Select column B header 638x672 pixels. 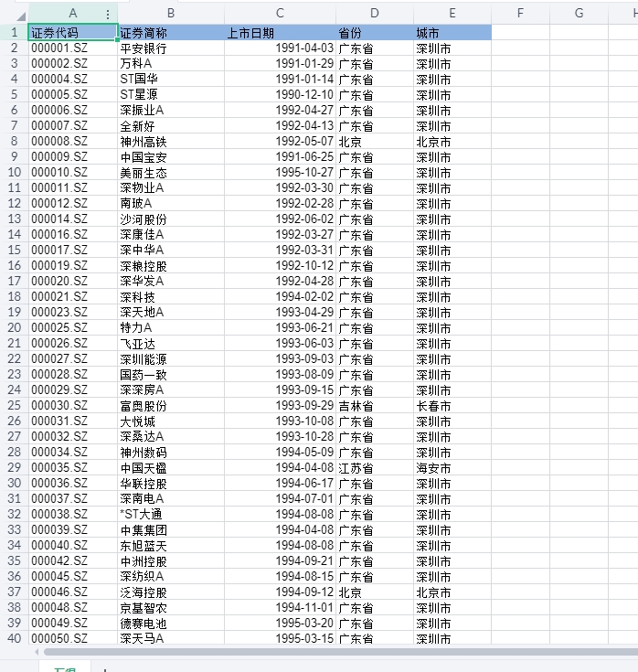click(171, 14)
